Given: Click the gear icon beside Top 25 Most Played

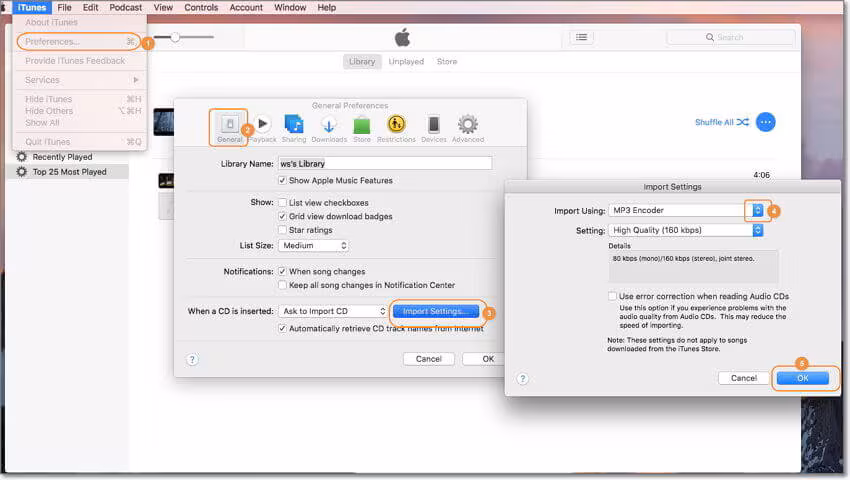Looking at the screenshot, I should click(22, 172).
